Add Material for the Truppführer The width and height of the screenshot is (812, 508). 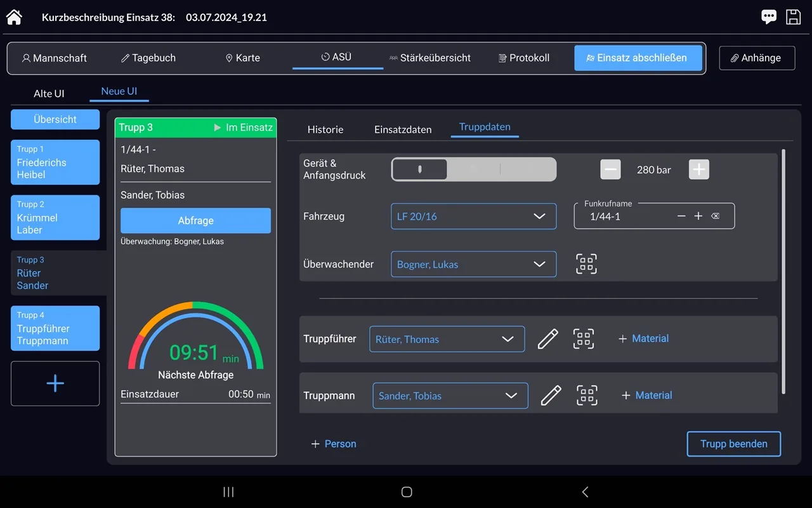tap(643, 339)
